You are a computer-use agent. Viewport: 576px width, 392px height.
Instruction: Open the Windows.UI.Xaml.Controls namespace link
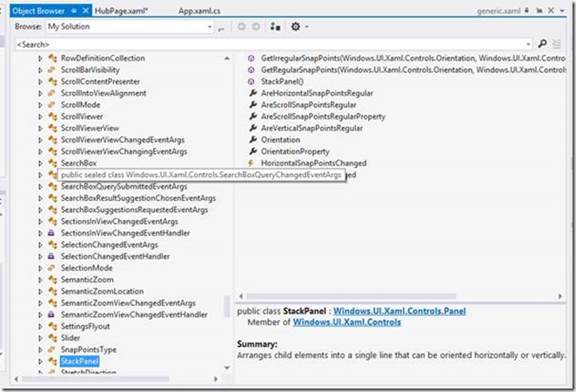[347, 322]
